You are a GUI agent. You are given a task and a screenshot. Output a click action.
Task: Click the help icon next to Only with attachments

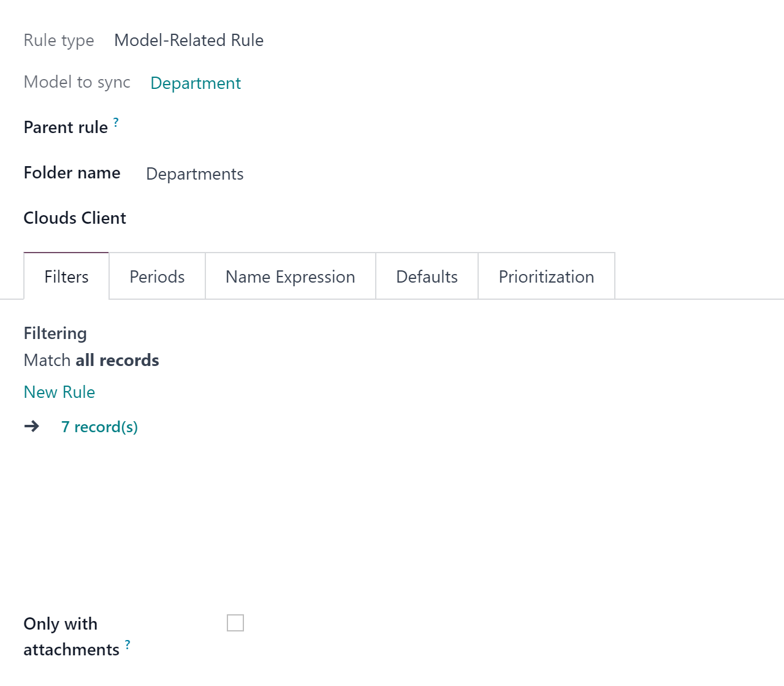click(x=127, y=644)
